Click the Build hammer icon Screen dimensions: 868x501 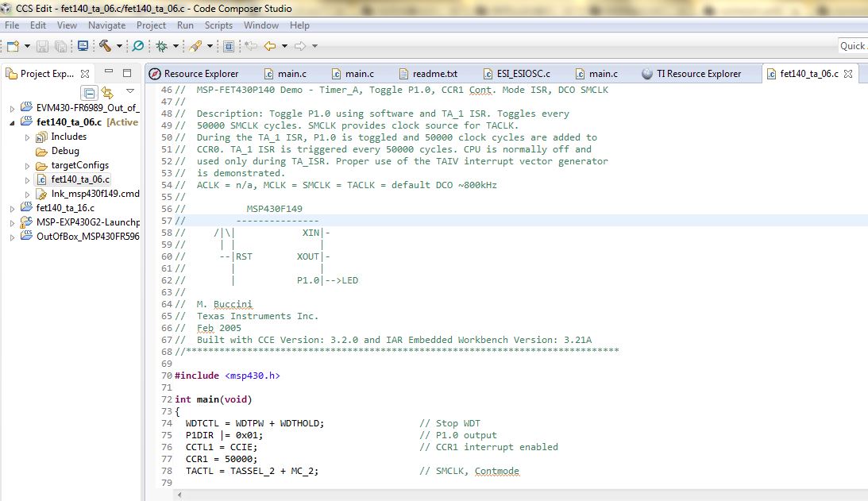pyautogui.click(x=104, y=46)
